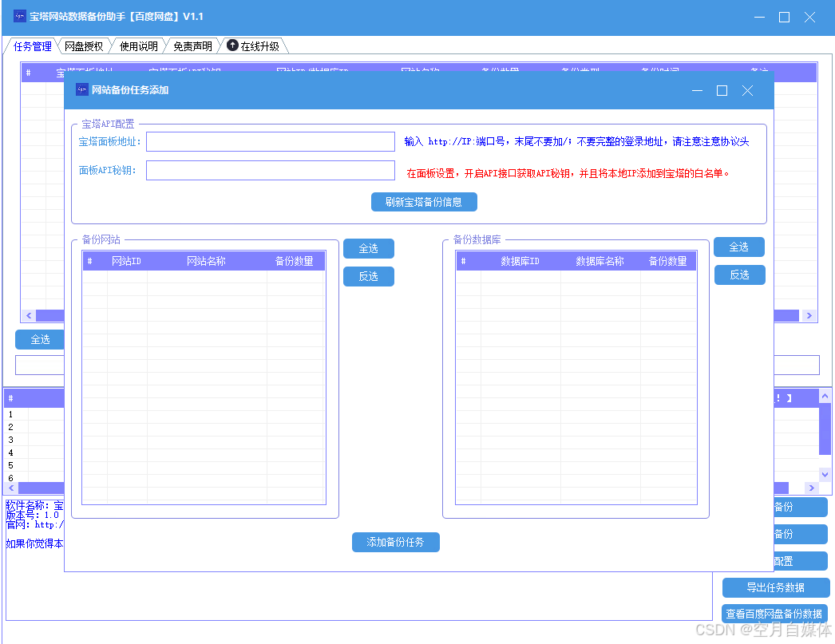This screenshot has width=835, height=644.
Task: Click the # header in 备份网站 table
Action: (90, 261)
